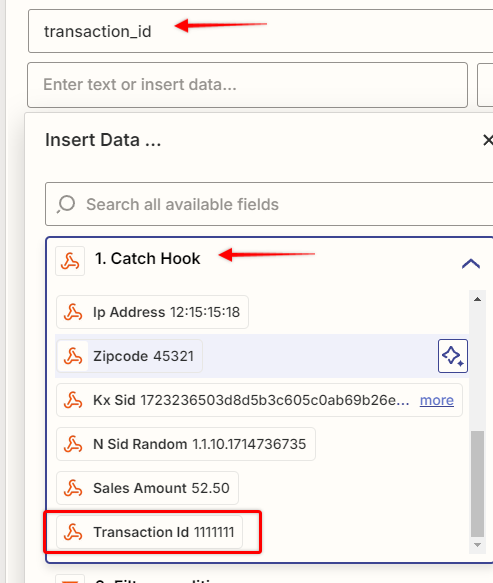Click the AI sparkle icon next to Zipcode

(x=452, y=356)
